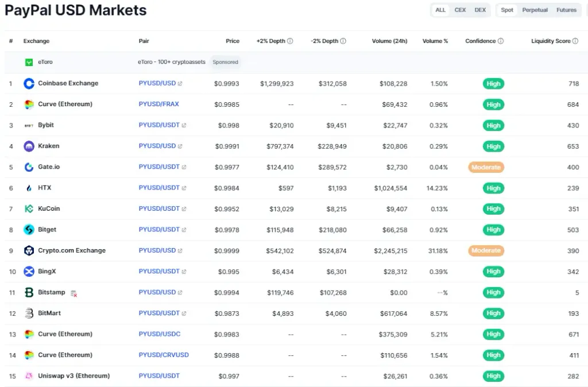Click the Coinbase Exchange logo icon

click(x=29, y=83)
